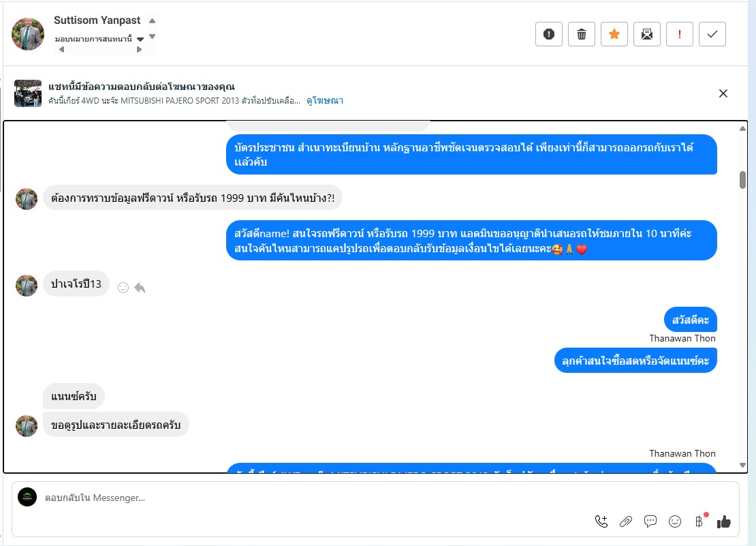Open the ดูโฆษณา ad link
This screenshot has height=546, width=756.
coord(325,100)
